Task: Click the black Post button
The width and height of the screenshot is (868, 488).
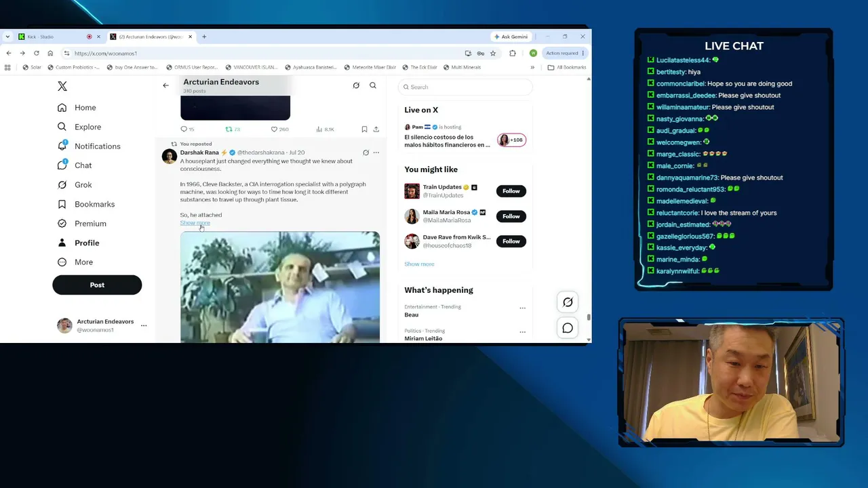Action: tap(97, 285)
